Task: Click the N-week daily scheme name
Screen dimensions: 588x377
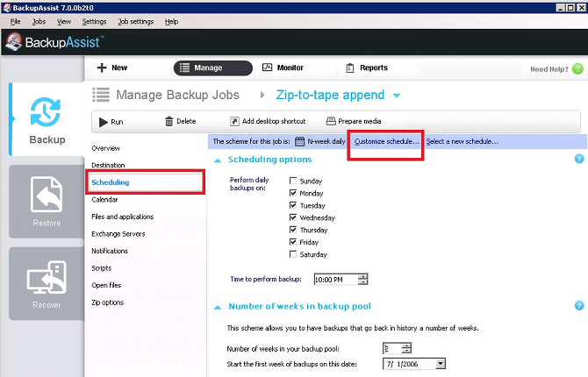Action: [326, 141]
